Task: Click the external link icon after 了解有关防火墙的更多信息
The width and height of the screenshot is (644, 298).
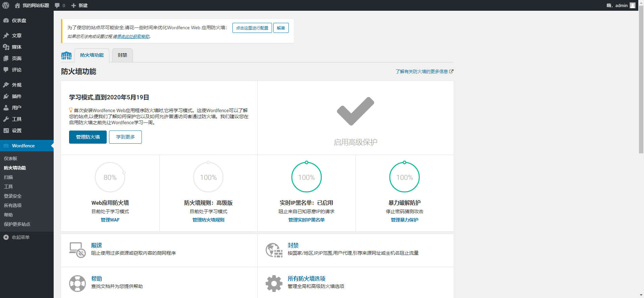Action: click(451, 71)
